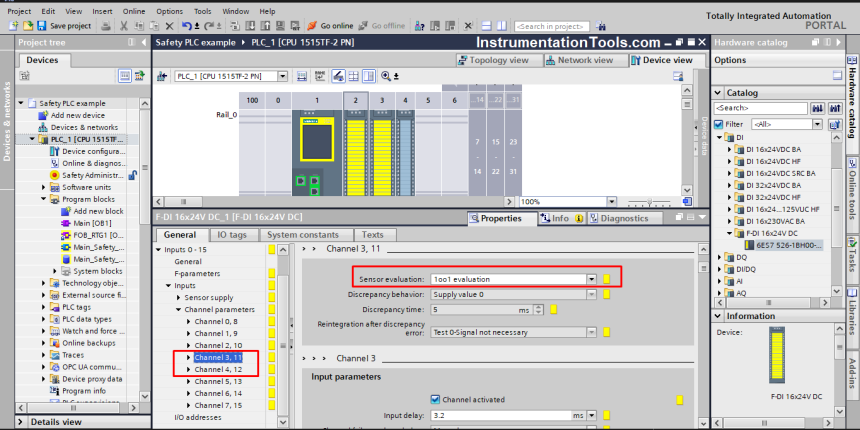Open the Options menu
The width and height of the screenshot is (860, 430).
click(x=169, y=11)
